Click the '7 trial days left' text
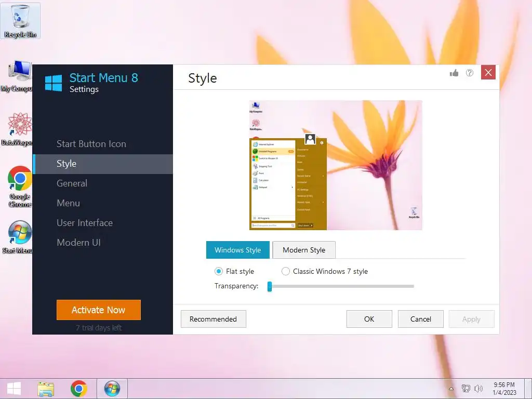This screenshot has height=399, width=532. tap(98, 328)
